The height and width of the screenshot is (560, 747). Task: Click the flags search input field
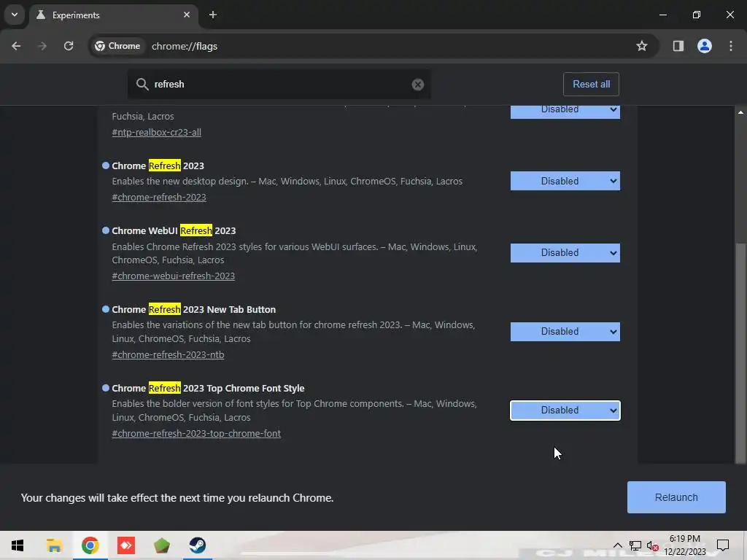pyautogui.click(x=279, y=85)
